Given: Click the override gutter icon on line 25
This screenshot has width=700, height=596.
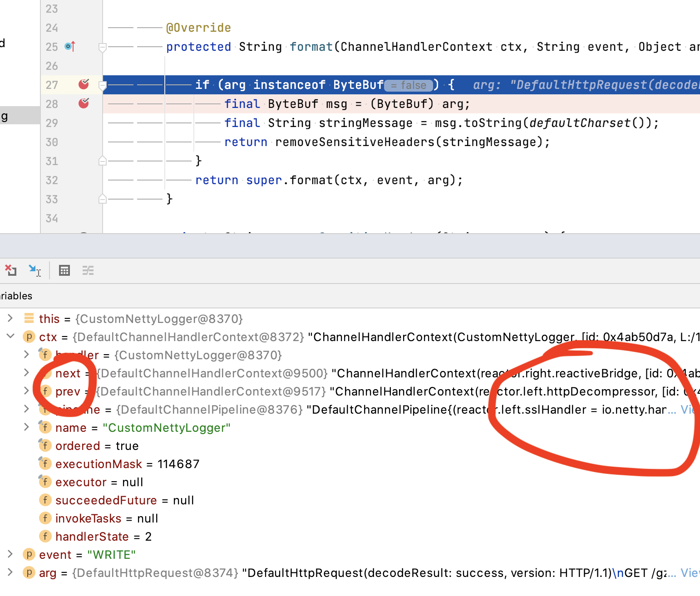Looking at the screenshot, I should (x=70, y=46).
